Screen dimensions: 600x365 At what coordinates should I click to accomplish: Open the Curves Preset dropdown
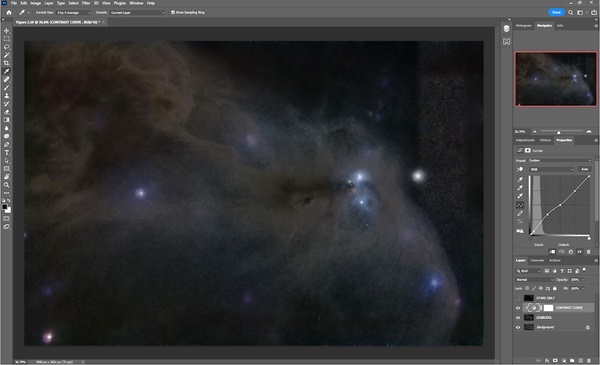[x=559, y=161]
